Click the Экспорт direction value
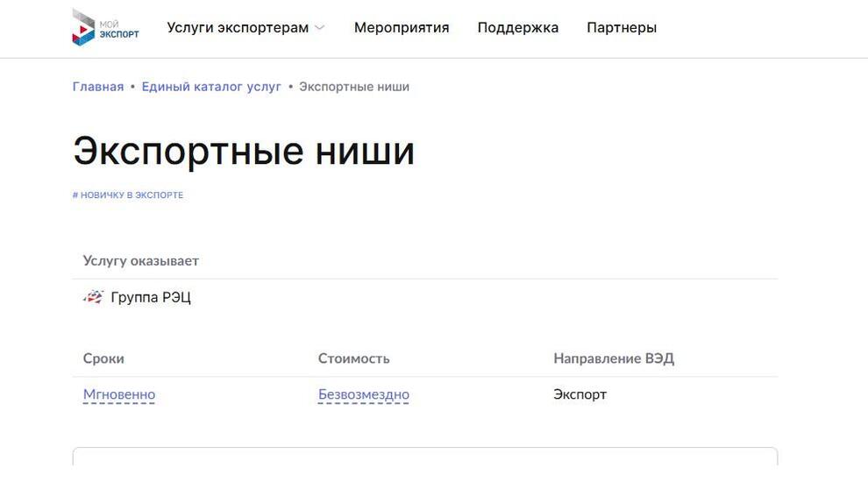This screenshot has width=868, height=482. click(580, 394)
